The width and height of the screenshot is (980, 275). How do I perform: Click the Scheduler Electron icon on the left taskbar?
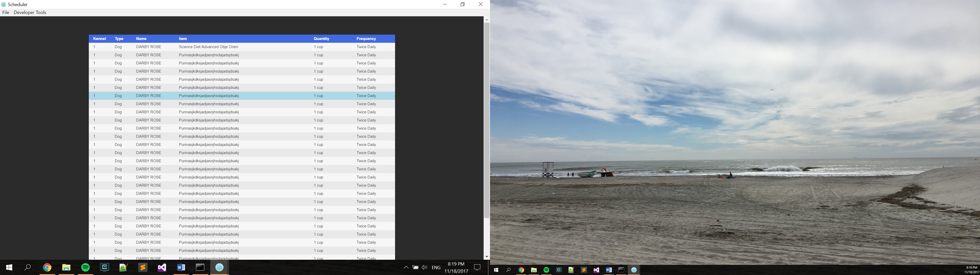219,267
